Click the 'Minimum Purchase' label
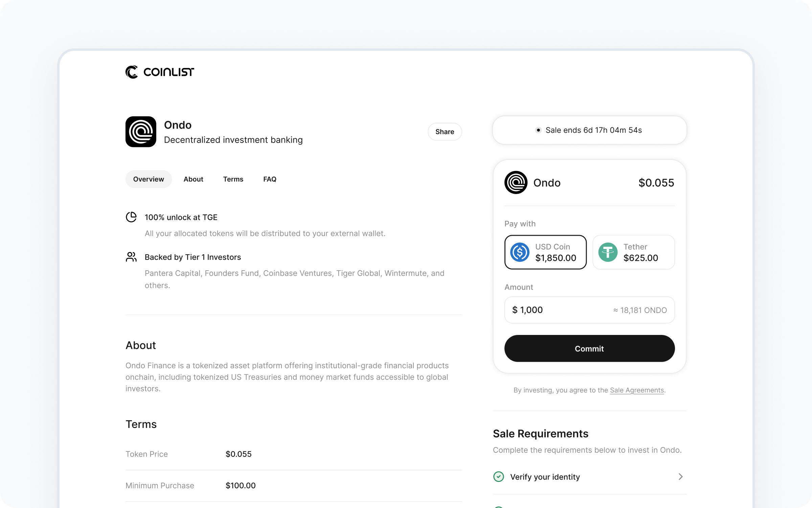This screenshot has height=508, width=812. (x=160, y=486)
